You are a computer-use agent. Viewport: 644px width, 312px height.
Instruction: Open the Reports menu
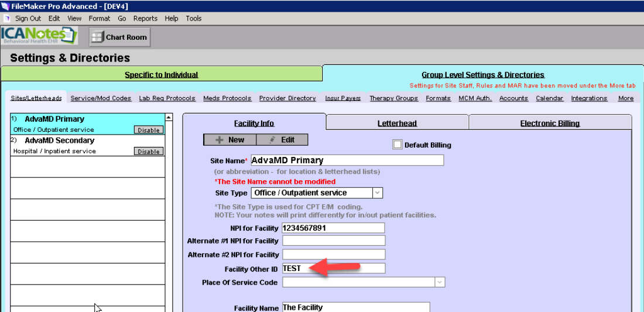145,18
